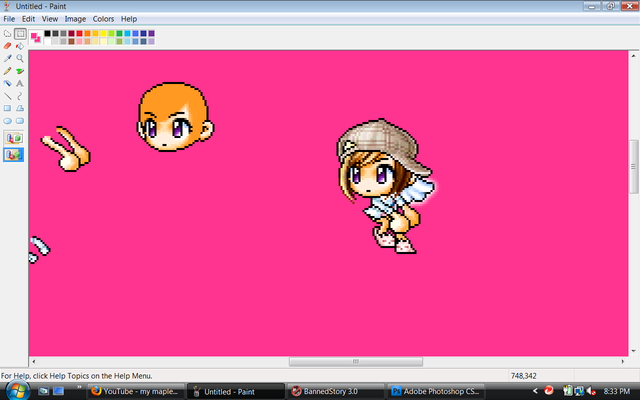Viewport: 640px width, 400px height.
Task: Click Switch Between Windows in Quick Launch
Action: point(59,391)
